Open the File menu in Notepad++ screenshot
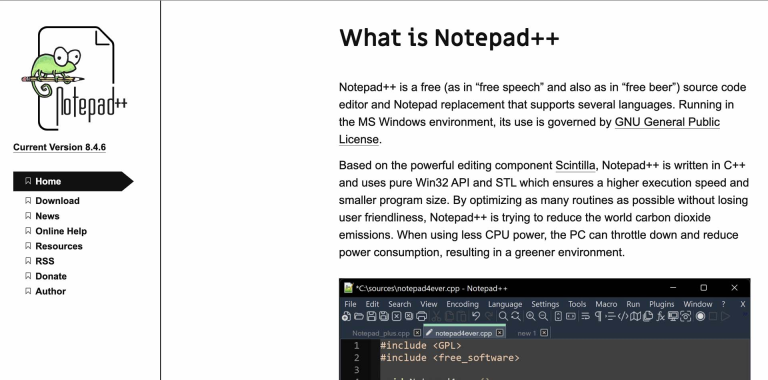The height and width of the screenshot is (380, 768). pos(350,304)
